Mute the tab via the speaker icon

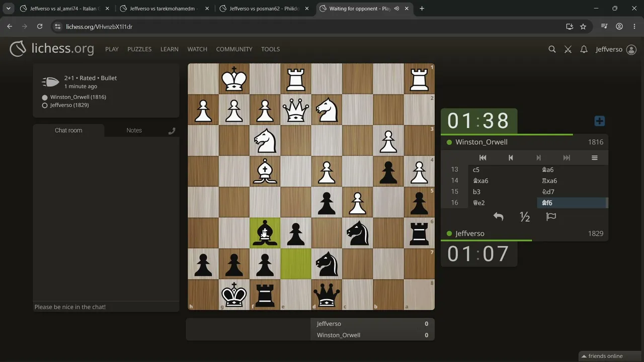396,9
